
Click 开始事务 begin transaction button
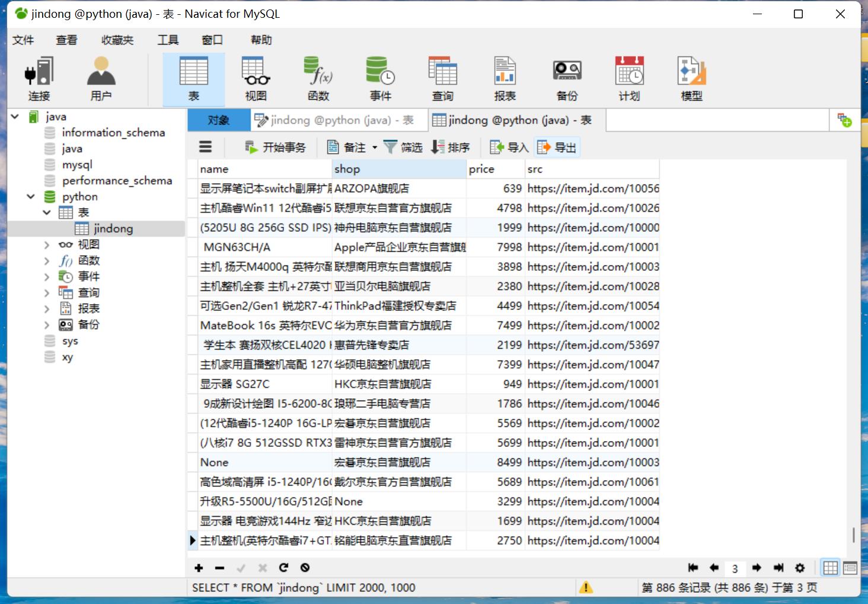pos(276,147)
